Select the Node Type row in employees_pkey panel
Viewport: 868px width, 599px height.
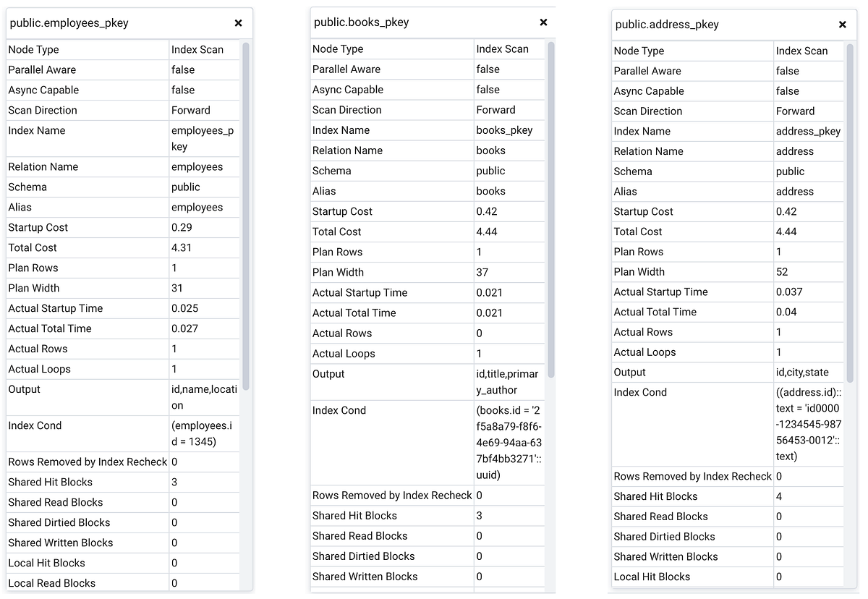(87, 49)
